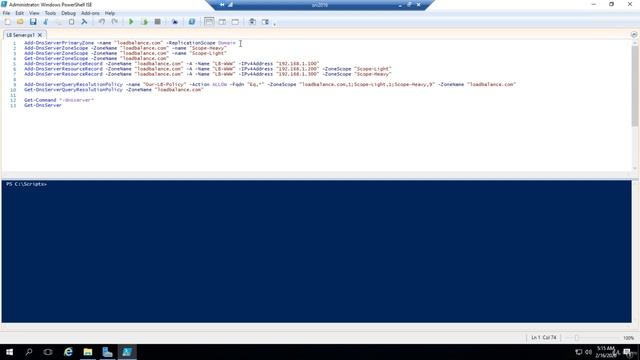640x360 pixels.
Task: Paste from the clipboard toolbar icon
Action: point(71,22)
